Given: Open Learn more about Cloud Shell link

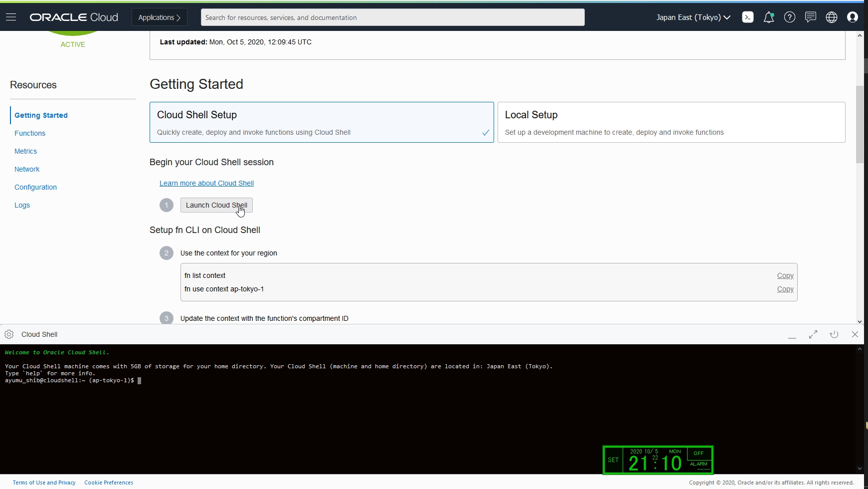Looking at the screenshot, I should pyautogui.click(x=206, y=183).
